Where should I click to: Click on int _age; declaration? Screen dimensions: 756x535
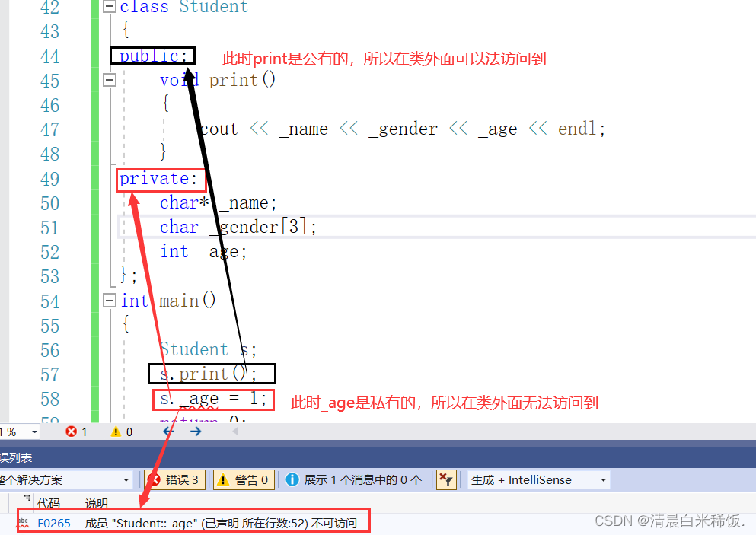[x=203, y=252]
